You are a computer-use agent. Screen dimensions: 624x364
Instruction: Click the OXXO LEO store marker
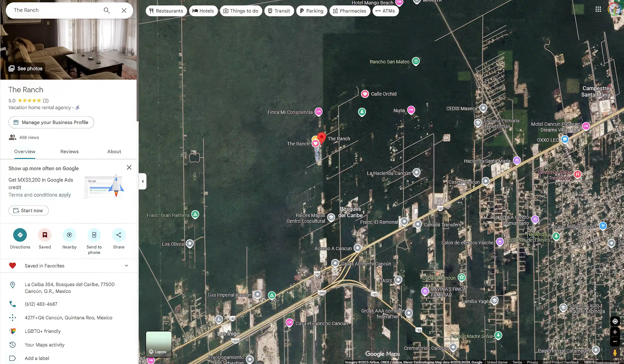coord(565,140)
